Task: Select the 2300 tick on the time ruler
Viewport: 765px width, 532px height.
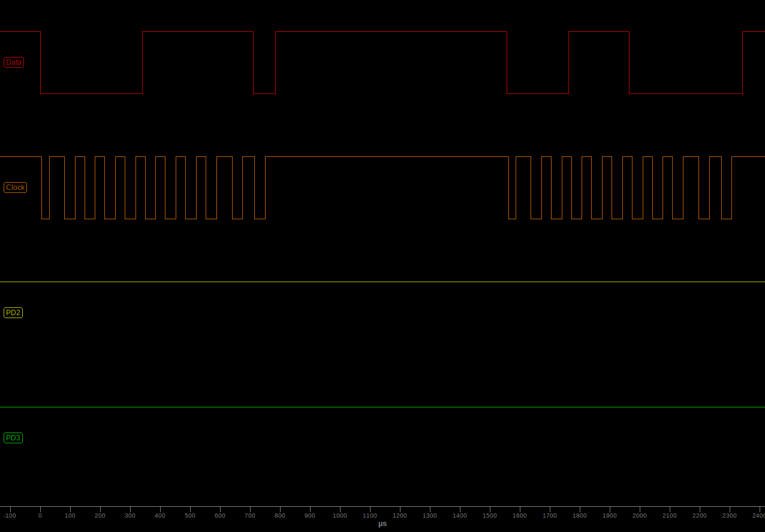Action: coord(730,515)
